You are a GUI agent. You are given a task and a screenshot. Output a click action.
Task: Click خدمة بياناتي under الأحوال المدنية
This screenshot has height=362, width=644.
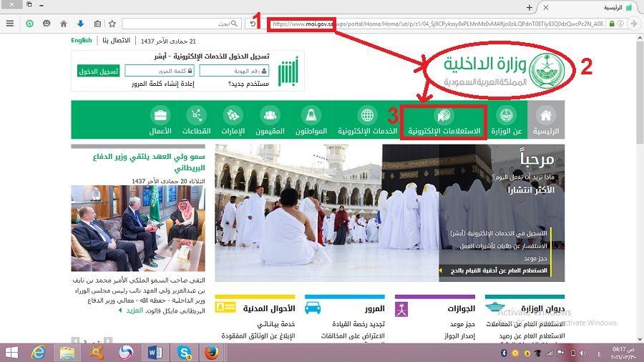(276, 324)
